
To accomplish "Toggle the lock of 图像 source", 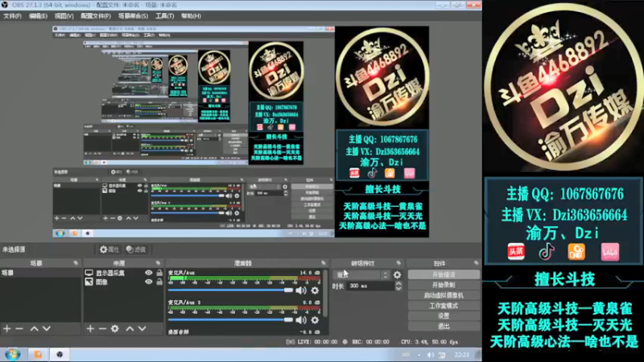I will [x=159, y=282].
